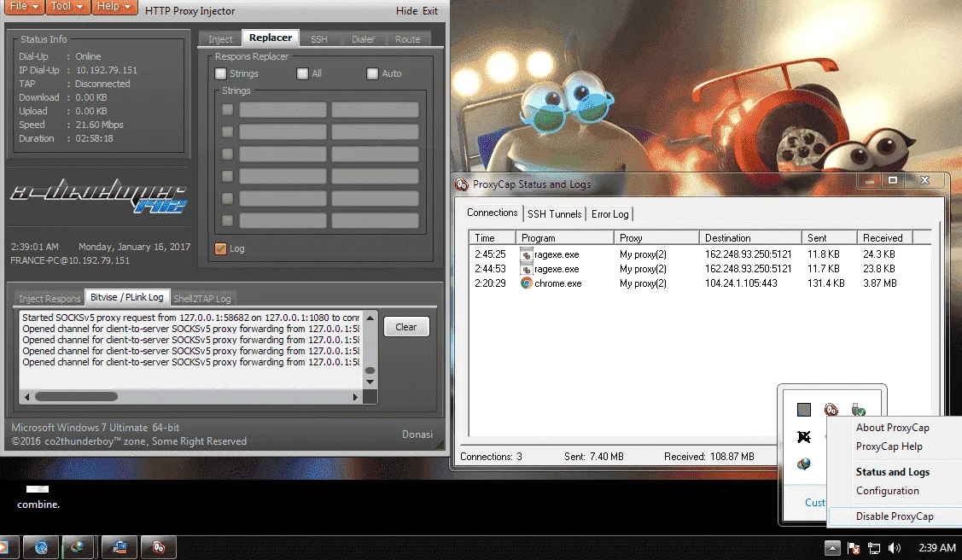
Task: Switch to the SSH Tunnels tab
Action: (555, 213)
